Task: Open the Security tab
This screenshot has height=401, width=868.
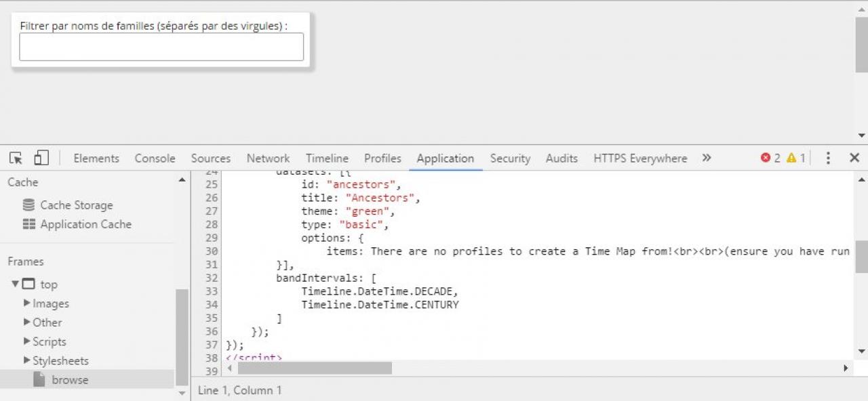Action: (510, 159)
